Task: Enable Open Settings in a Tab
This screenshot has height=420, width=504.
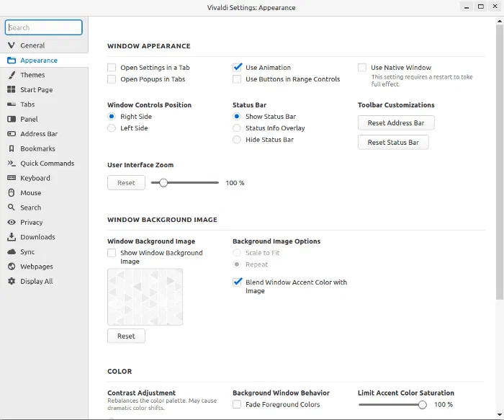Action: coord(112,68)
